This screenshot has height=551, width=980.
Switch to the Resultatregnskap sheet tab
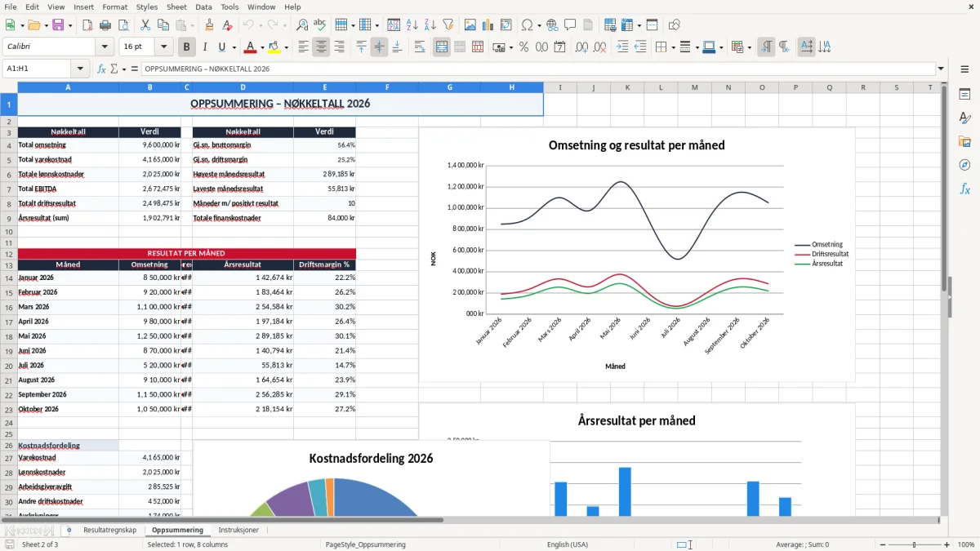click(x=109, y=531)
